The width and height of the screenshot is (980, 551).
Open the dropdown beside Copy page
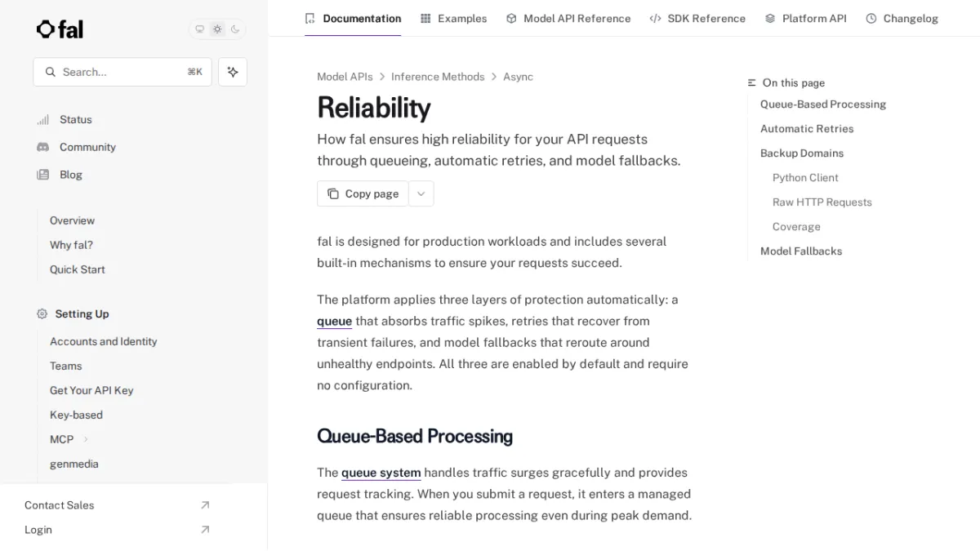point(421,193)
